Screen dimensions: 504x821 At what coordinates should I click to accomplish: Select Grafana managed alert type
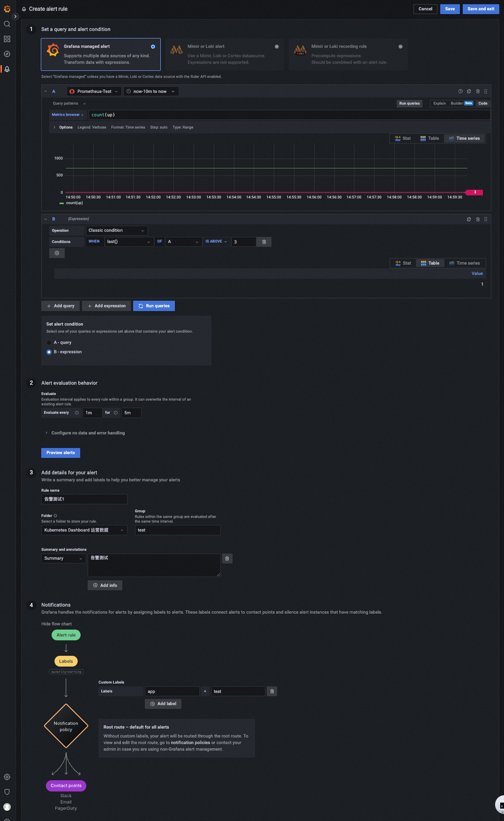point(101,54)
